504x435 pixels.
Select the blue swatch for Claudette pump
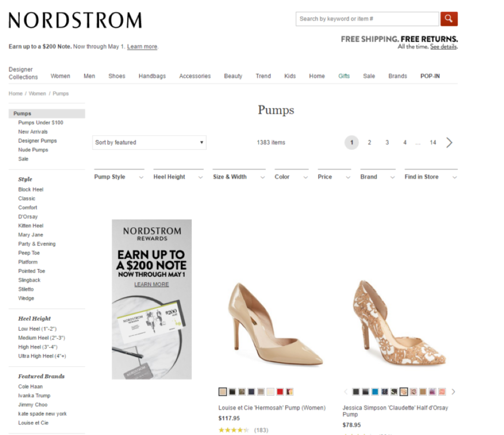click(x=375, y=392)
